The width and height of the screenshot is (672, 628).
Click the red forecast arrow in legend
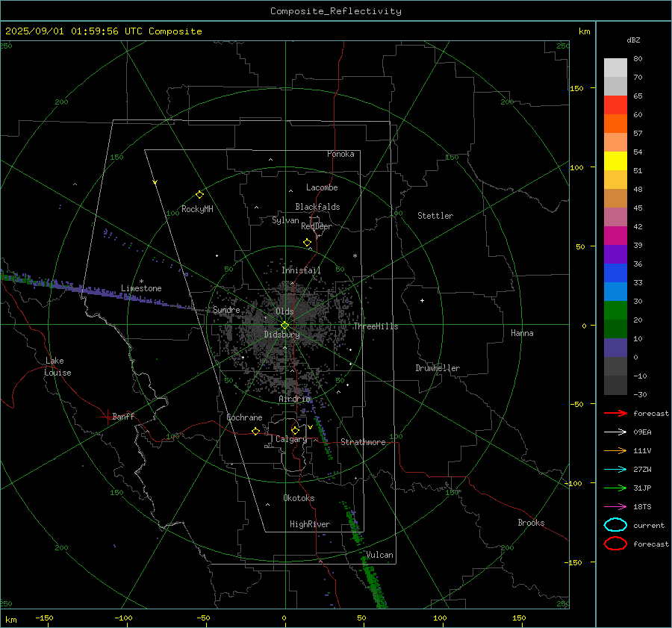pyautogui.click(x=615, y=413)
